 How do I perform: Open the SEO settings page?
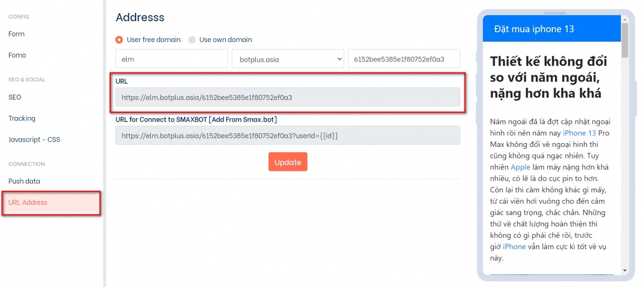(15, 97)
